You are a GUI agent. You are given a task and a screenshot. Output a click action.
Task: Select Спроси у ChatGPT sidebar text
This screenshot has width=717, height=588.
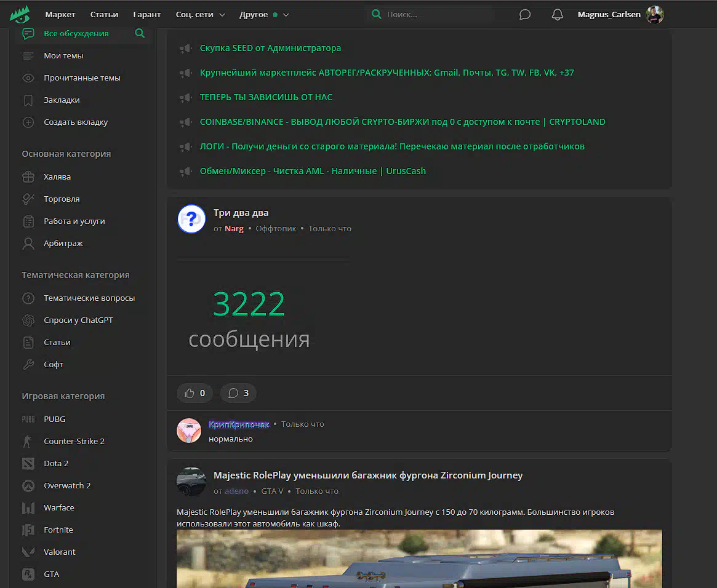tap(78, 320)
